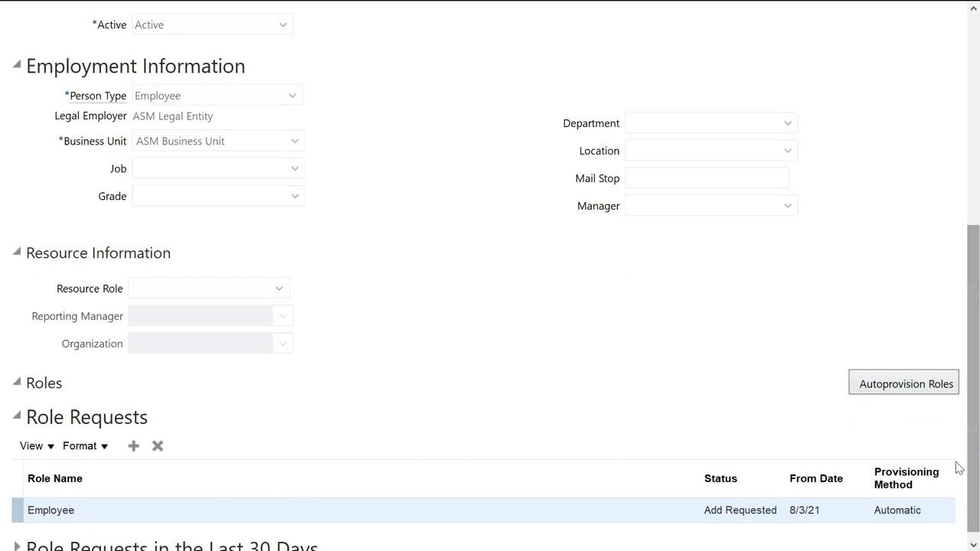Click the page vertical scrollbar thumb
Image resolution: width=980 pixels, height=551 pixels.
(x=973, y=378)
